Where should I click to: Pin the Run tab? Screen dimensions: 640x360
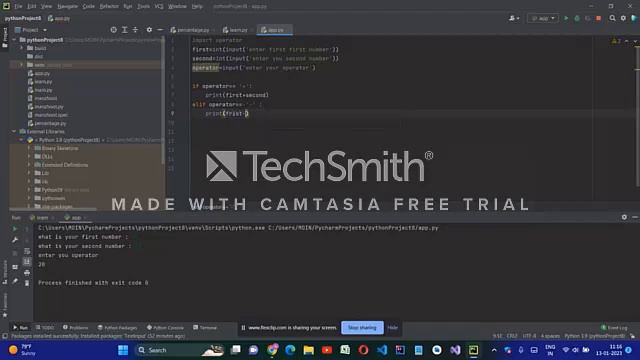15,281
